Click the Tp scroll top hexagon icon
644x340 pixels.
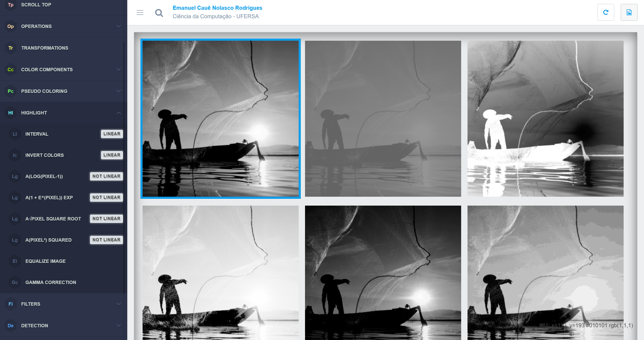[11, 5]
